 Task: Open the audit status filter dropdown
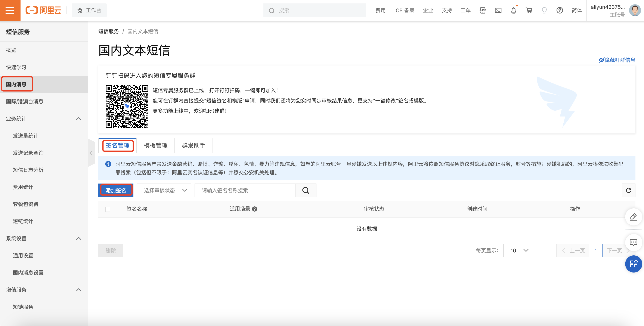click(164, 190)
